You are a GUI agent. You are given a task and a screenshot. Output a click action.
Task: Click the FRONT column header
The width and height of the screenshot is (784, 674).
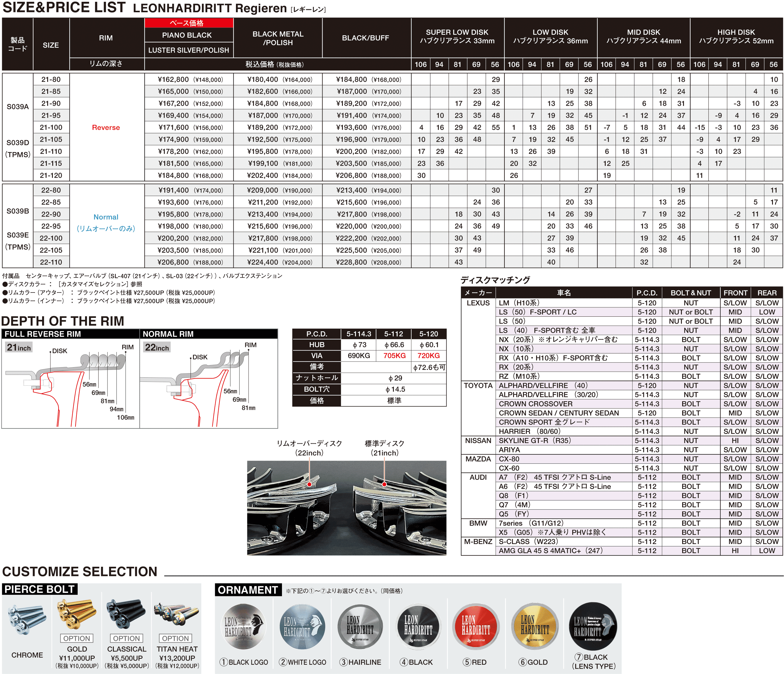[735, 293]
